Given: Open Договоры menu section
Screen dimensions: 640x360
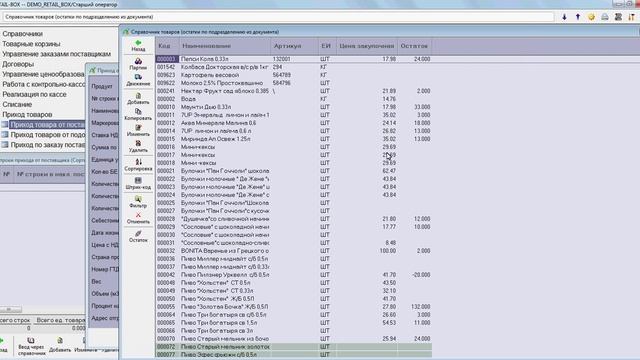Looking at the screenshot, I should tap(18, 64).
